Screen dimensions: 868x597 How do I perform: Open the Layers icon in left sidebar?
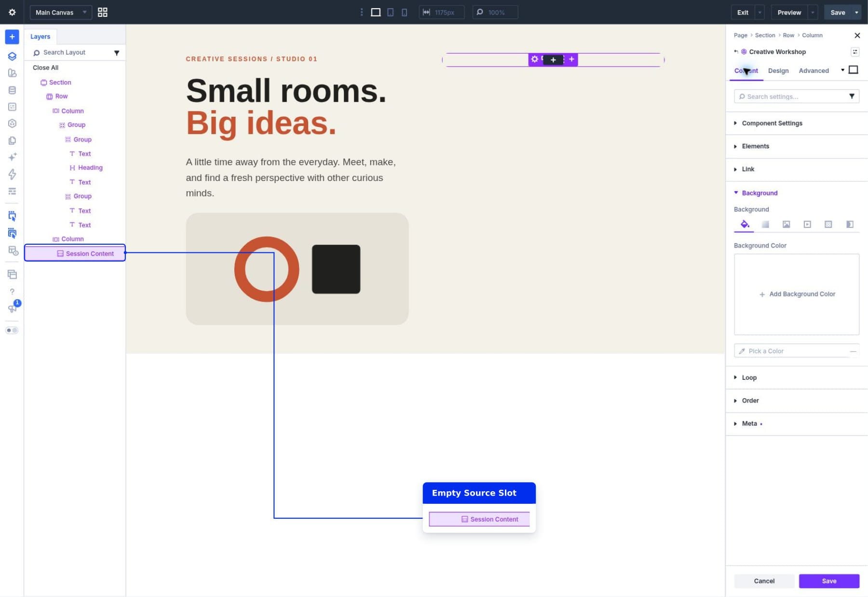click(x=12, y=56)
